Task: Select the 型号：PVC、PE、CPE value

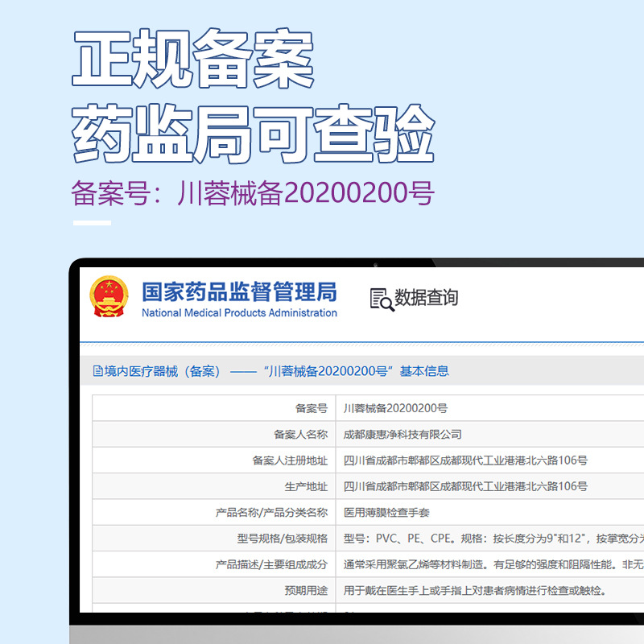Action: [x=493, y=539]
